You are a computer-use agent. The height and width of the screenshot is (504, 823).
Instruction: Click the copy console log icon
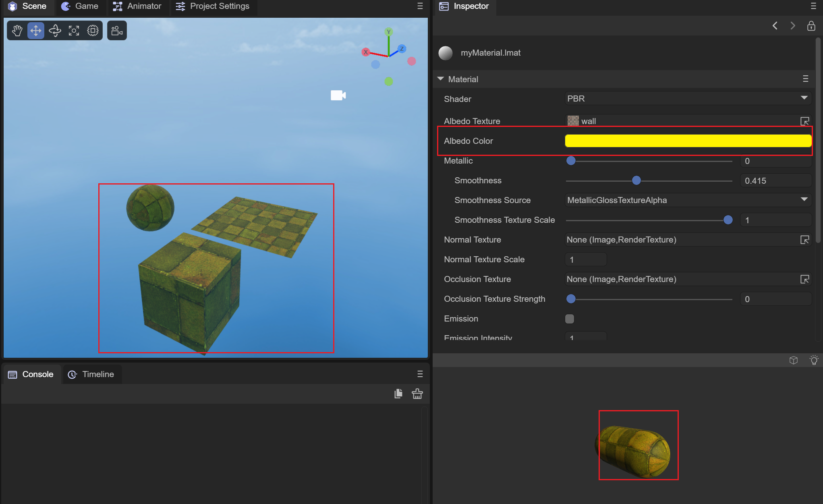[398, 394]
